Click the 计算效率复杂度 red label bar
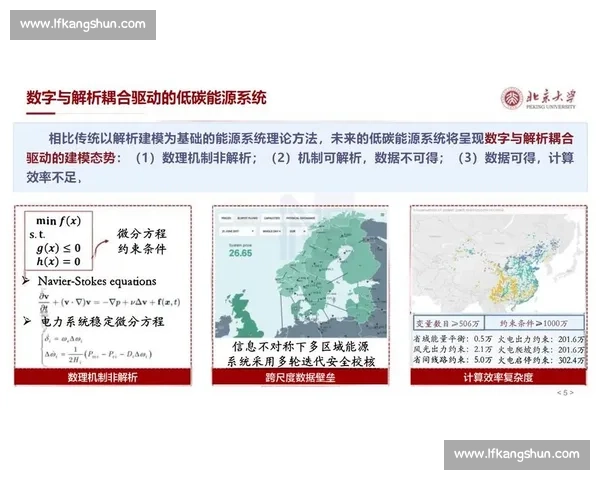 click(x=498, y=377)
